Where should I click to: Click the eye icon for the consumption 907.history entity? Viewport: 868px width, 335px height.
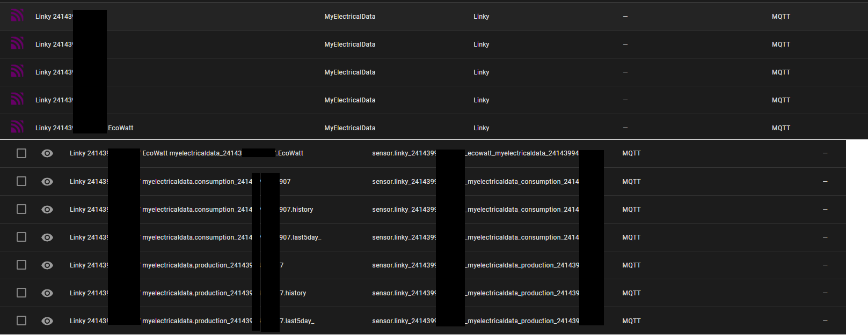(47, 210)
